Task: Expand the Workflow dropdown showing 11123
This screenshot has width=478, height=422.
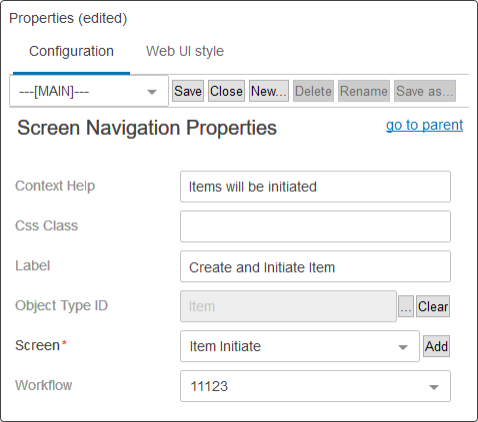Action: 315,386
